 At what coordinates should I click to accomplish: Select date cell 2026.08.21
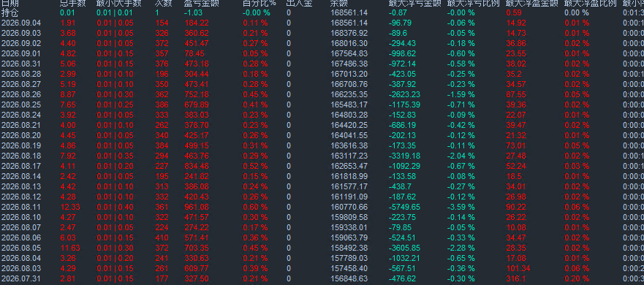[21, 125]
